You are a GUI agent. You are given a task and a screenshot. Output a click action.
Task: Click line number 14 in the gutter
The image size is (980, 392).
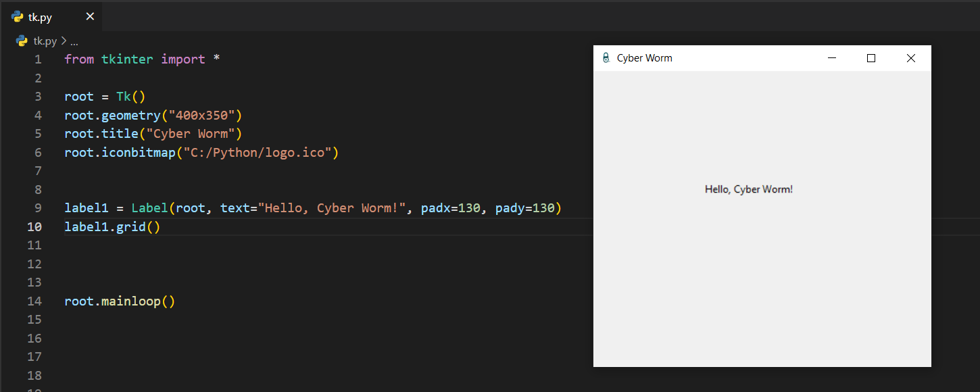click(34, 301)
